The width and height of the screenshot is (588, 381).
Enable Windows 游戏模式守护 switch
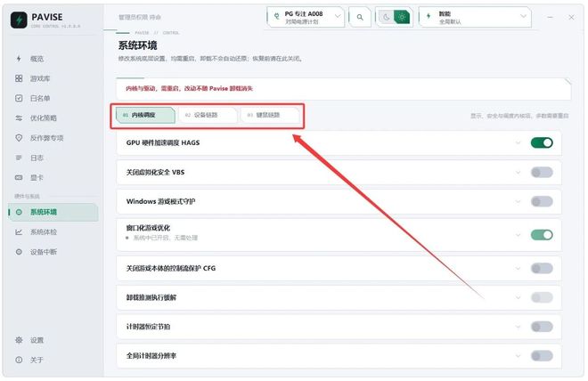click(542, 201)
